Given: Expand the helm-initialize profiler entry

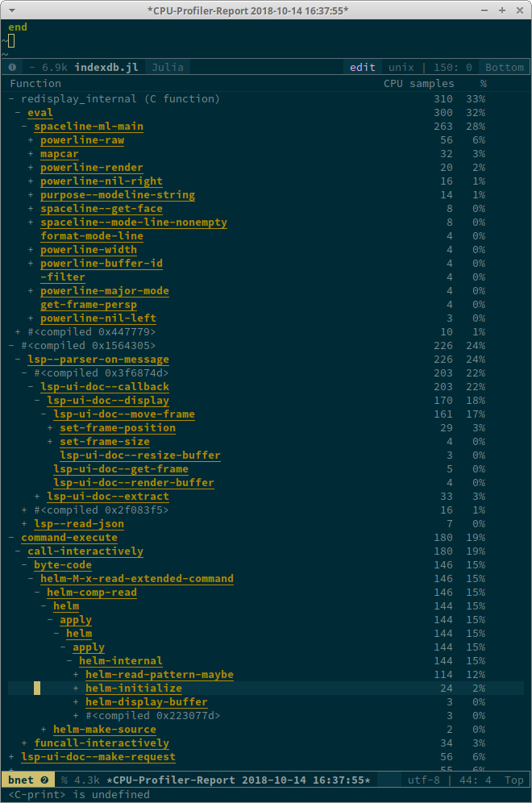Looking at the screenshot, I should [x=74, y=688].
